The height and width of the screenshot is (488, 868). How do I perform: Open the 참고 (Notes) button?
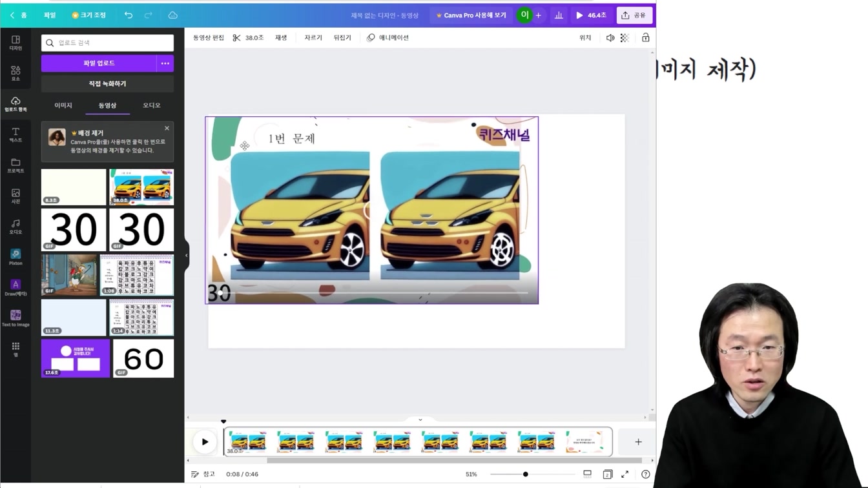[x=203, y=474]
